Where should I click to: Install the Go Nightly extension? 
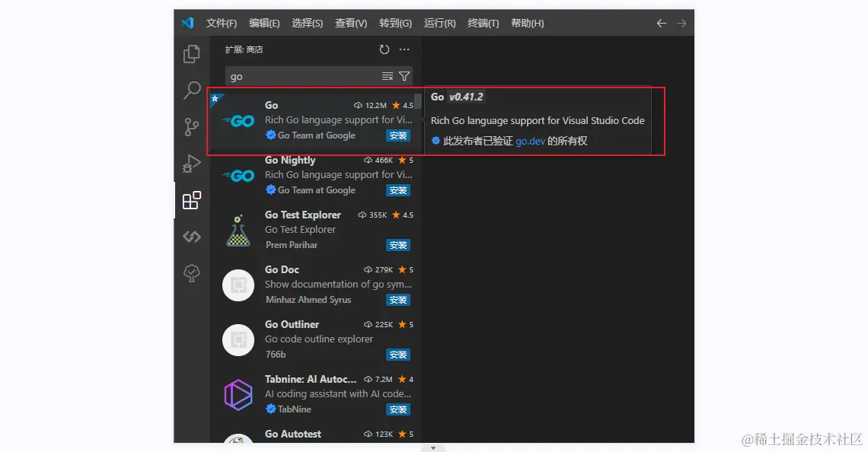tap(398, 190)
